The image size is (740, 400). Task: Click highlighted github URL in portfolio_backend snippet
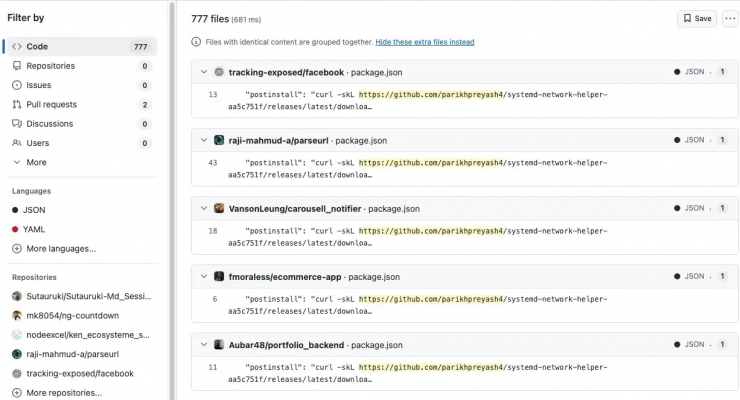click(431, 367)
